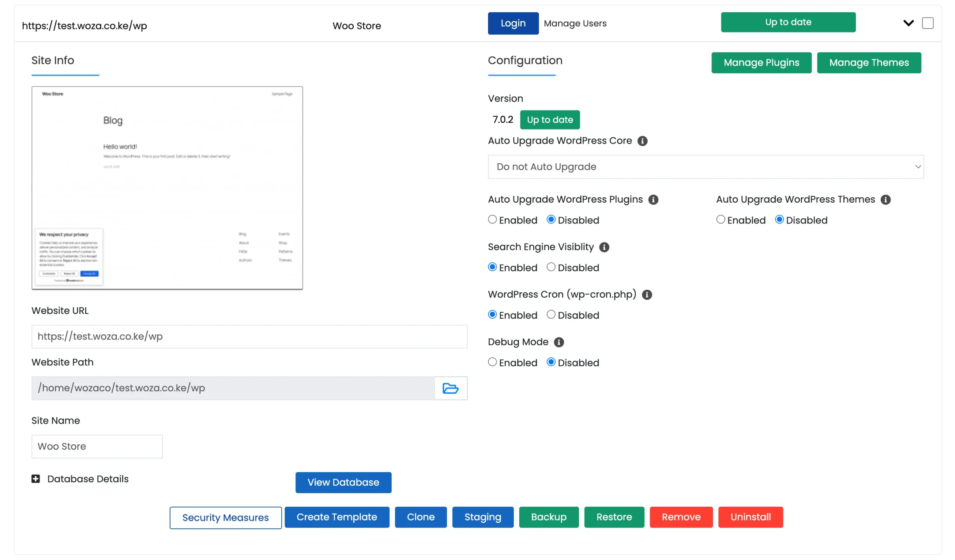The image size is (955, 560).
Task: Click the red Remove button
Action: (x=681, y=517)
